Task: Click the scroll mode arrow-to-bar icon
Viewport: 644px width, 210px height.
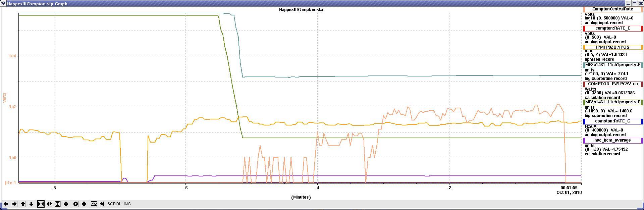Action: 102,204
